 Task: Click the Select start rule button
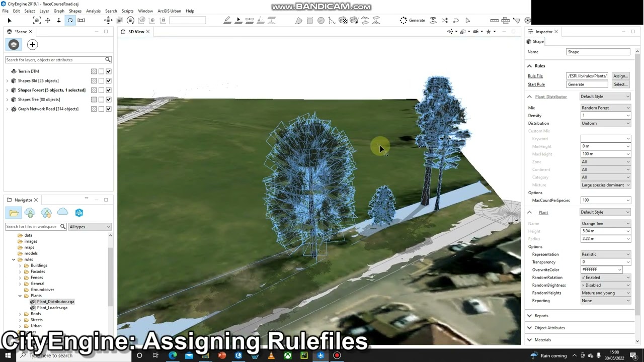pyautogui.click(x=620, y=84)
